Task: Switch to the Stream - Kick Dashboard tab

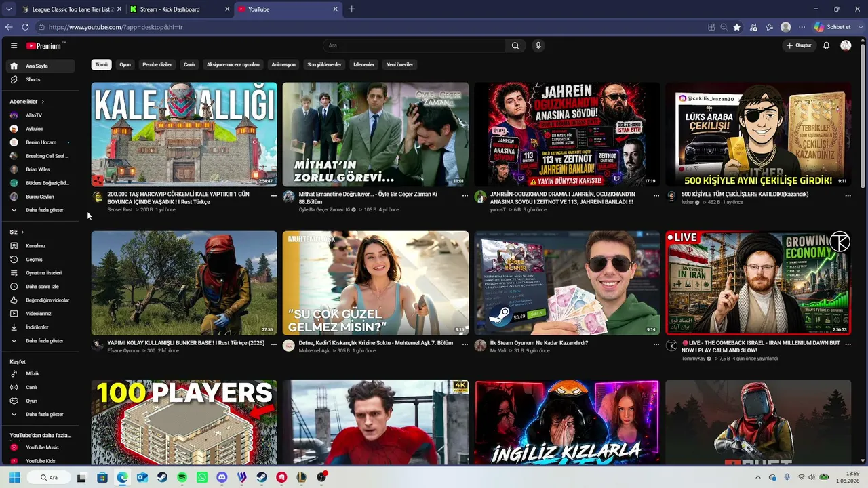Action: tap(179, 9)
